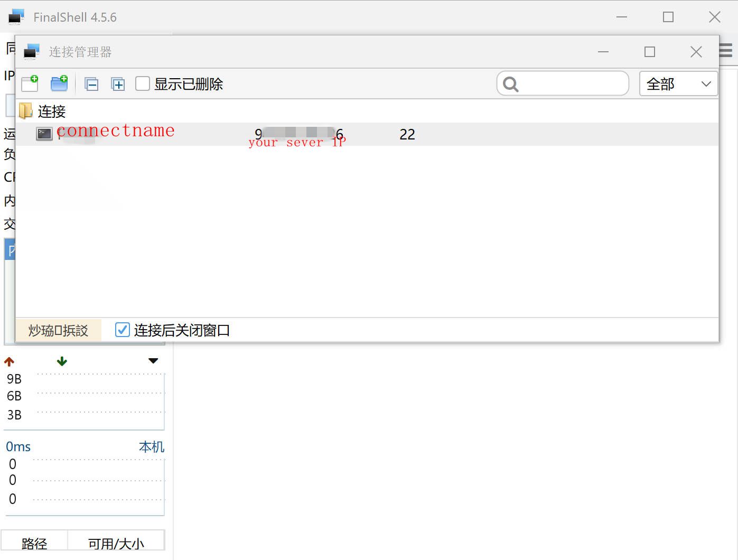
Task: Minimize the FinalShell main window
Action: 622,17
